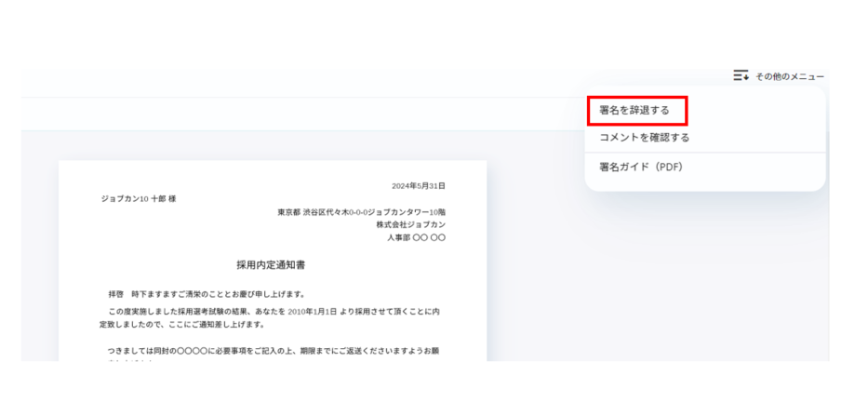Click the 採用内定通知書 document title
This screenshot has height=416, width=868.
pyautogui.click(x=273, y=265)
